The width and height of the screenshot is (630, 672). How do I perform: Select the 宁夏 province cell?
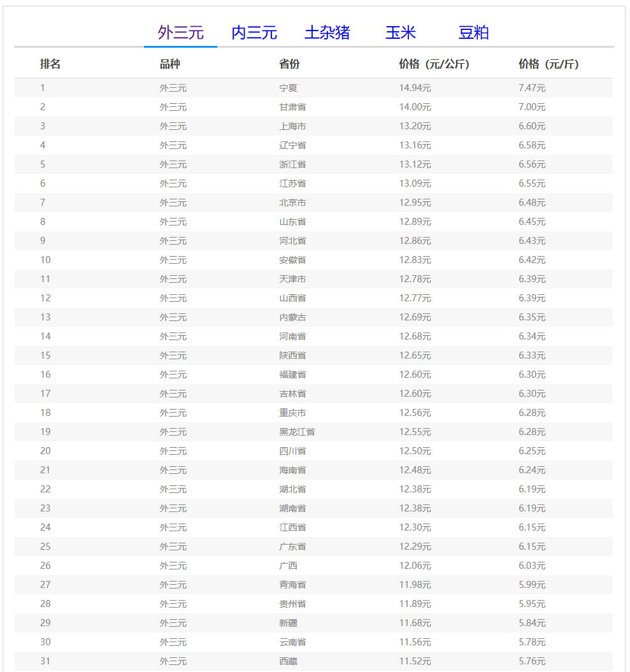289,88
